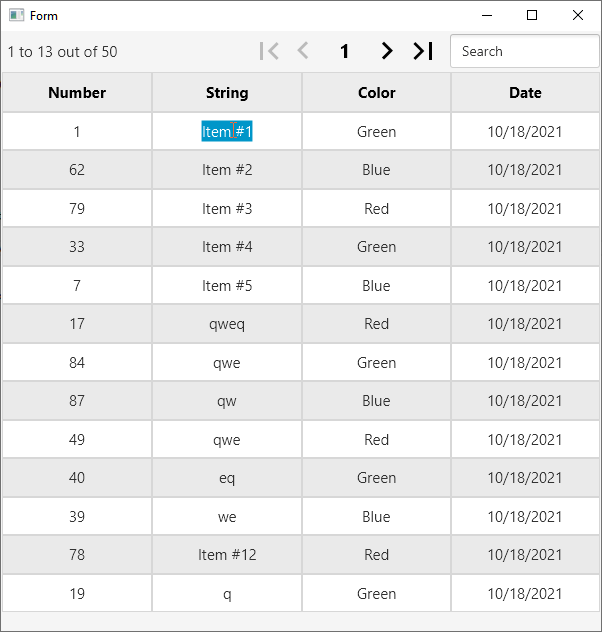Click the Date column header
Viewport: 602px width, 632px height.
525,93
